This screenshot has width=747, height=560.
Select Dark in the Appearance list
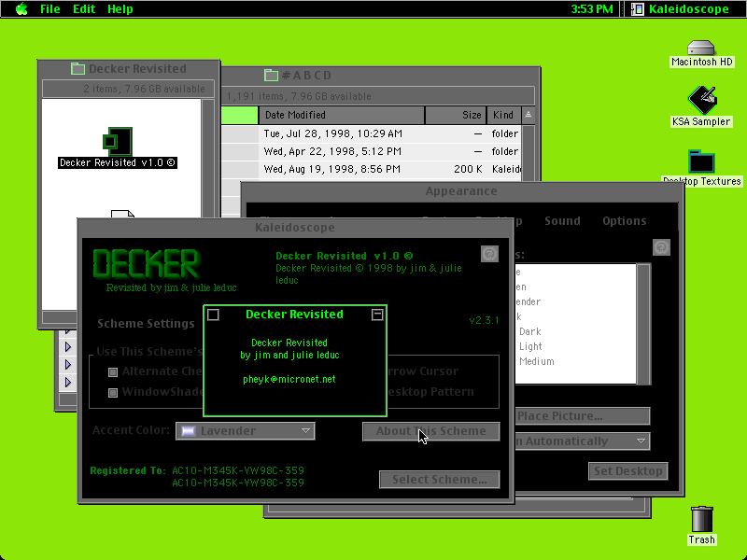point(530,332)
